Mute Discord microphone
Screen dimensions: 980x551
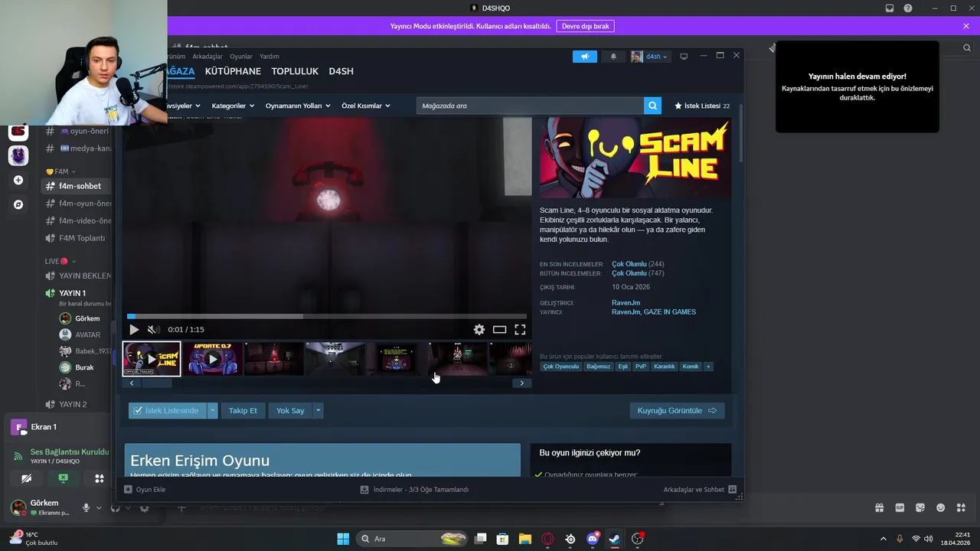pyautogui.click(x=86, y=508)
